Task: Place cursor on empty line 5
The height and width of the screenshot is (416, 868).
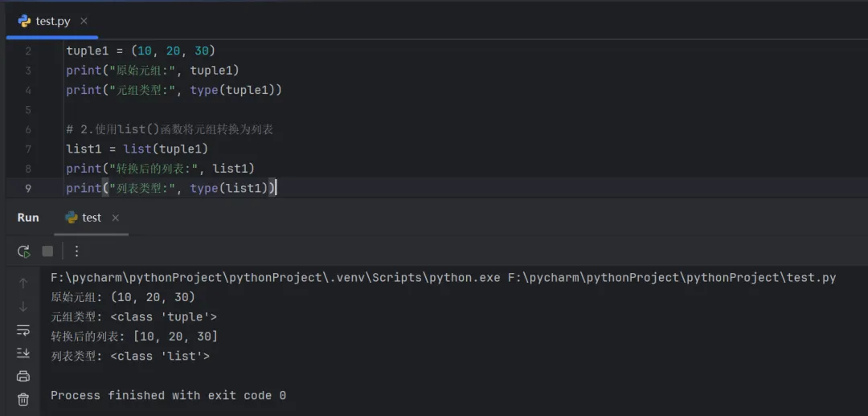Action: coord(241,110)
